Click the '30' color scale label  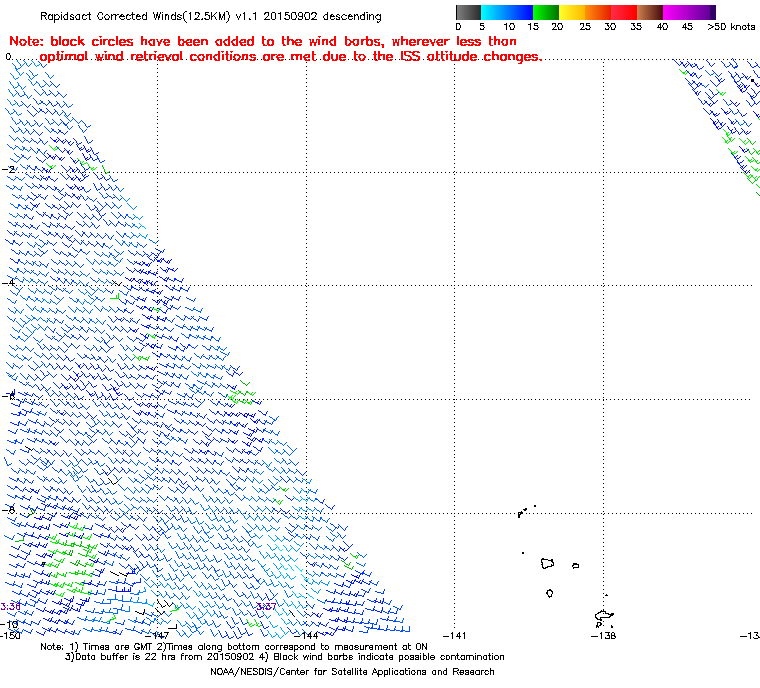(x=610, y=27)
